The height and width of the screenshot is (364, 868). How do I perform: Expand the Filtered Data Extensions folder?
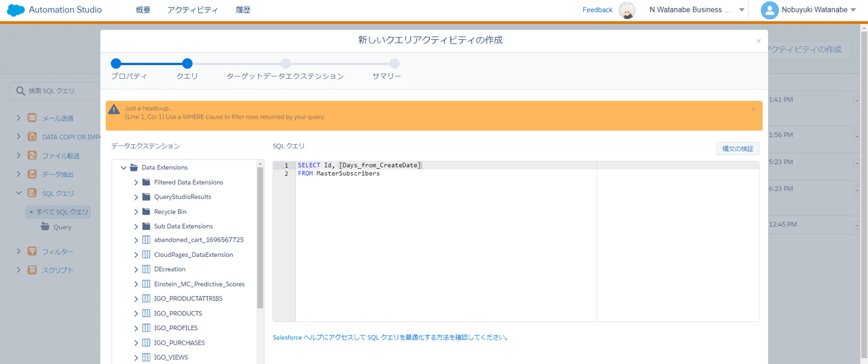136,182
